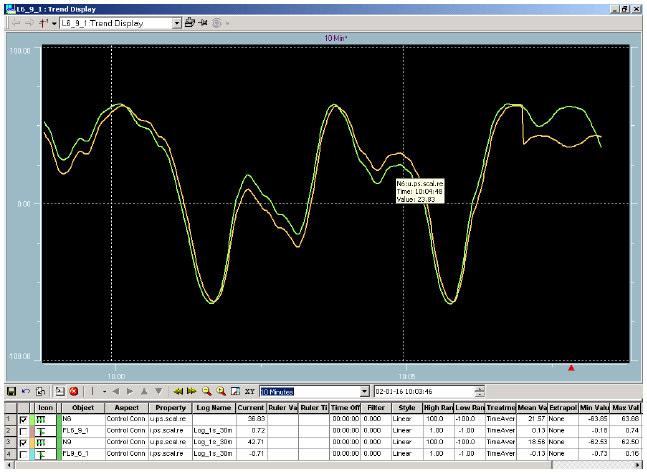Click the printer icon in top toolbar
This screenshot has width=647, height=474.
[189, 23]
